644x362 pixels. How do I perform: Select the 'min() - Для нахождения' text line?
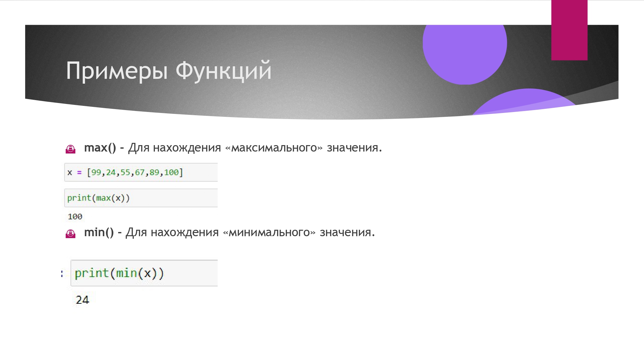pos(229,232)
